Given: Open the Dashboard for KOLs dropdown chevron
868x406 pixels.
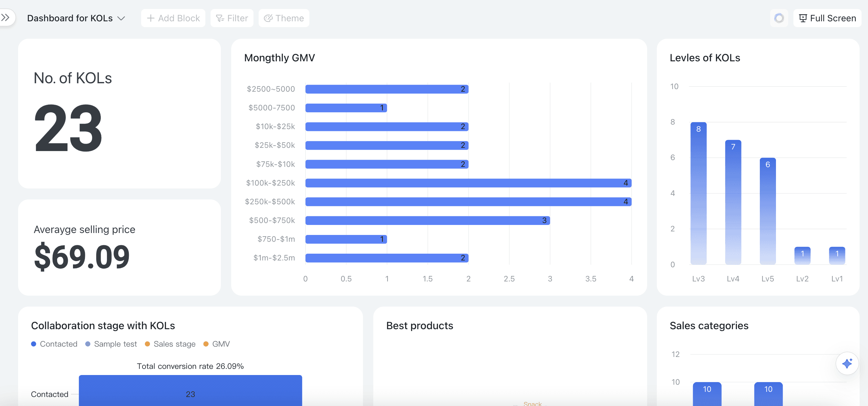Looking at the screenshot, I should point(121,18).
